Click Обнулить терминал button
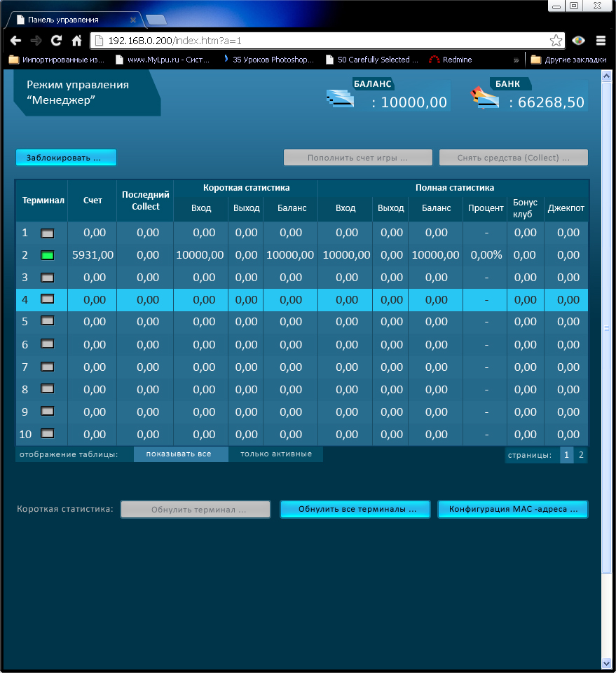The height and width of the screenshot is (673, 616). point(196,510)
